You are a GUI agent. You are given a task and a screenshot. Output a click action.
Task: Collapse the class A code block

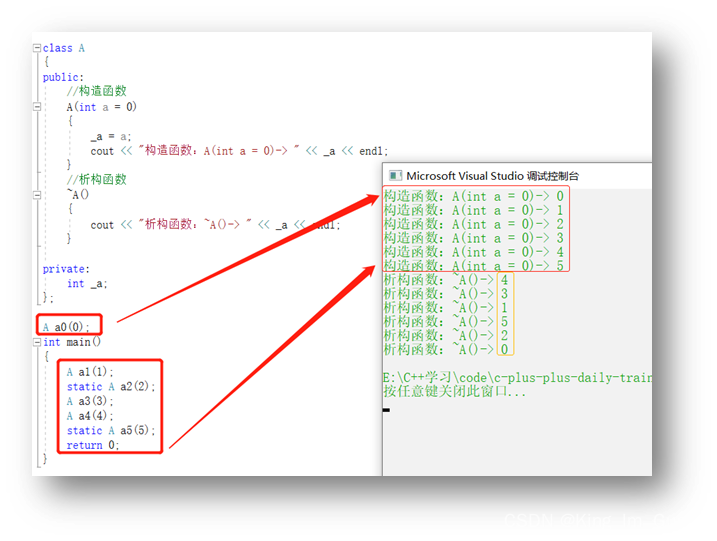tap(37, 48)
